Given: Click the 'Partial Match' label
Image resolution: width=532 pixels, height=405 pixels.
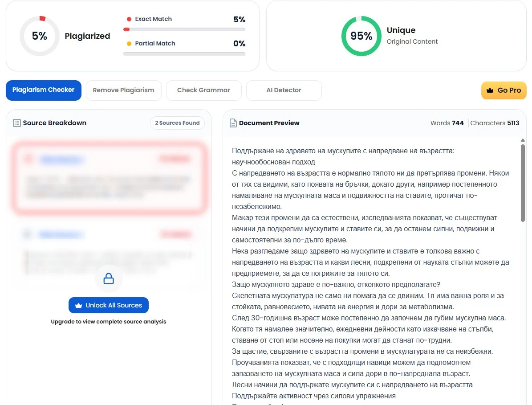Looking at the screenshot, I should [x=155, y=44].
